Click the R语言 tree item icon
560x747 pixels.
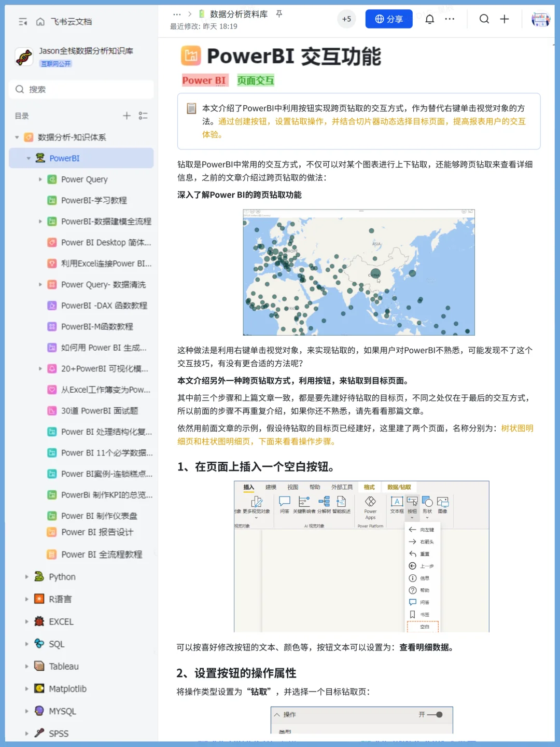39,599
